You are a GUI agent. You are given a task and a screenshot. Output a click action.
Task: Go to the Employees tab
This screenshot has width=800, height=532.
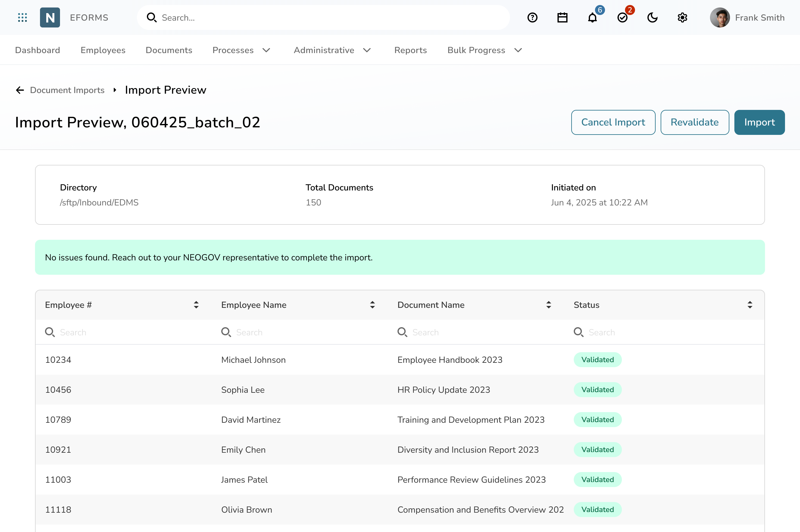103,50
